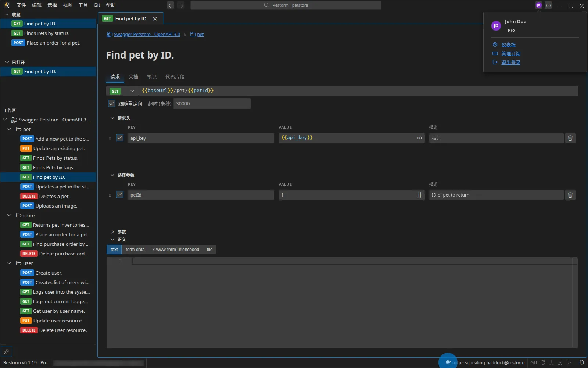This screenshot has height=368, width=588.
Task: Collapse the user folder in the workspace tree
Action: pyautogui.click(x=9, y=263)
